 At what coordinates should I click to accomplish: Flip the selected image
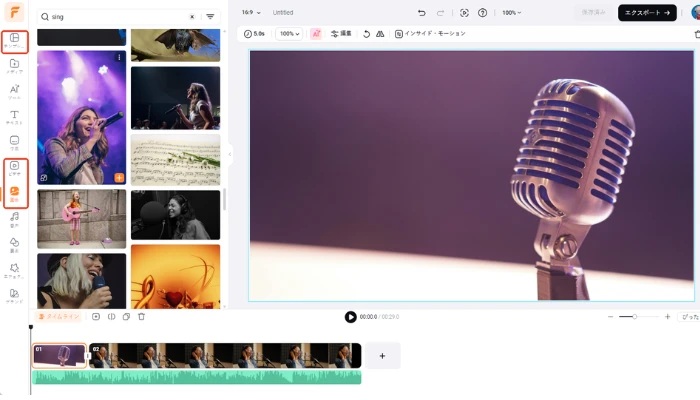[x=380, y=34]
